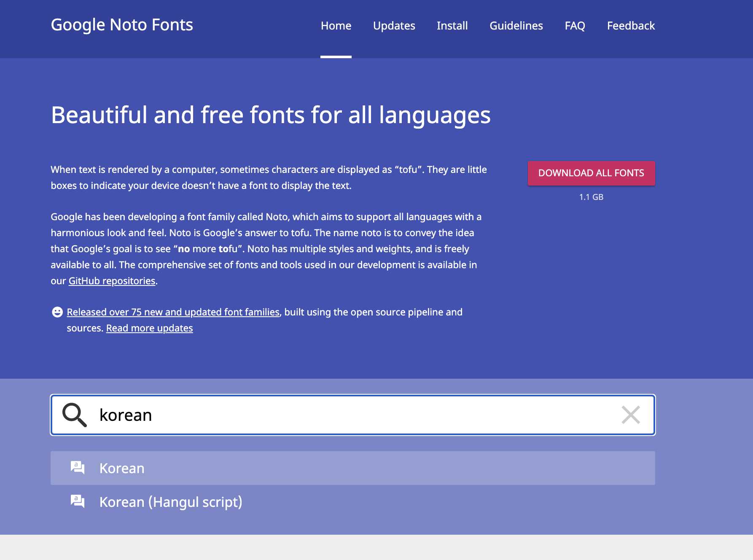The image size is (753, 560).
Task: Select the 'Korean' search suggestion
Action: tap(353, 468)
